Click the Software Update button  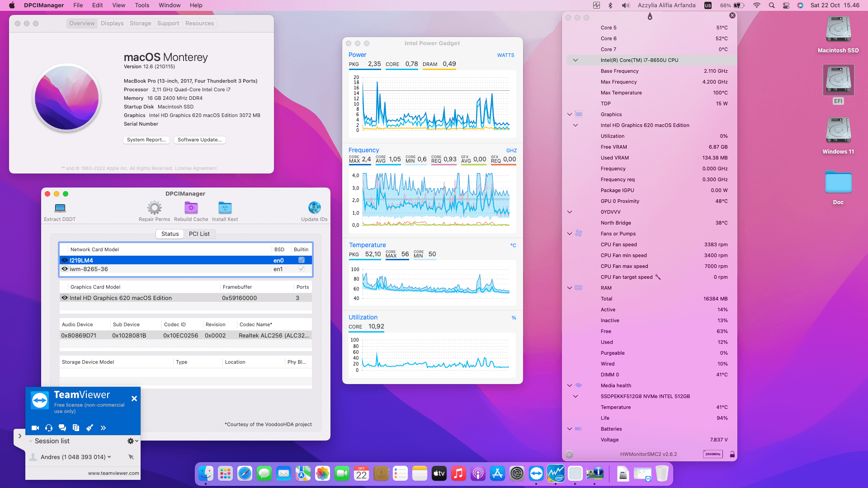point(199,140)
